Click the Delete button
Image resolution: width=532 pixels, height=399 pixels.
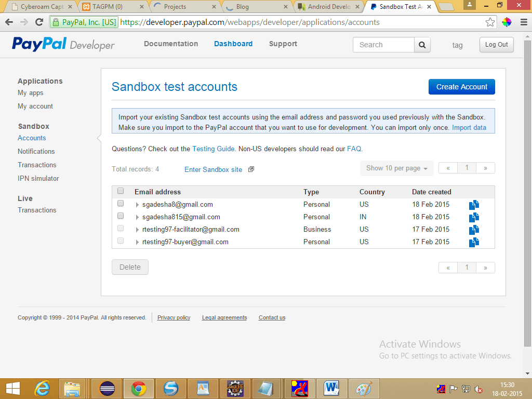pyautogui.click(x=130, y=267)
